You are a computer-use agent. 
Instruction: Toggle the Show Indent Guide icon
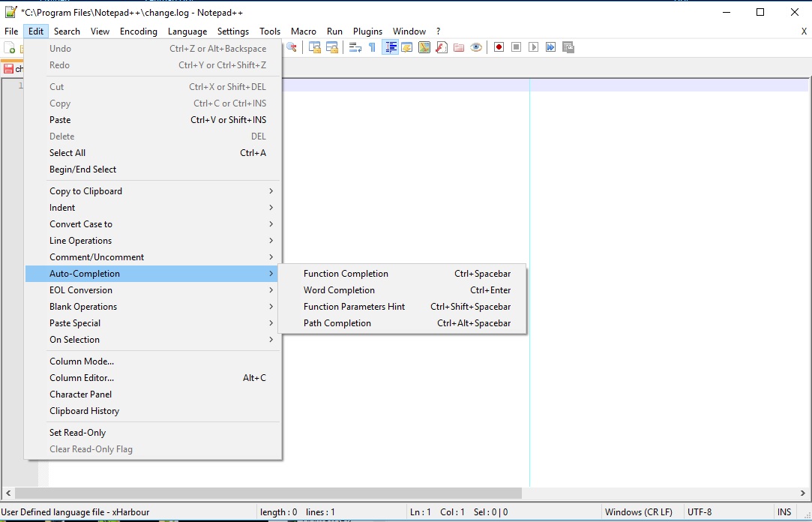390,47
